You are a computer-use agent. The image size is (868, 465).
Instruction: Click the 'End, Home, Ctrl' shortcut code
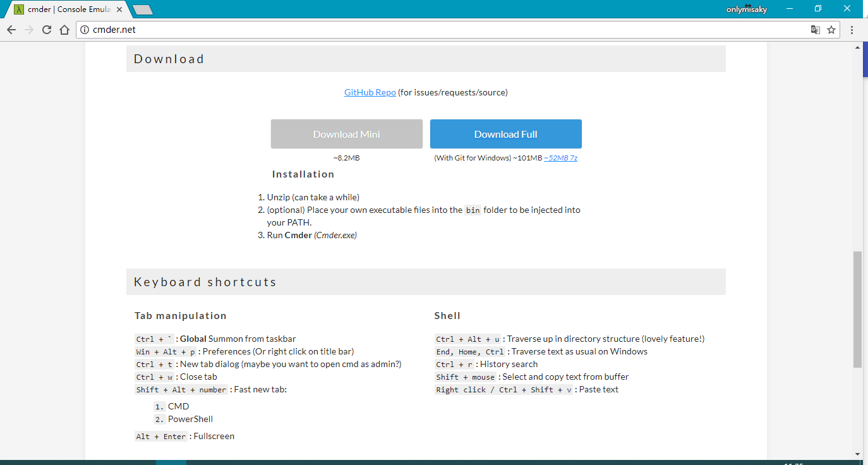(470, 352)
